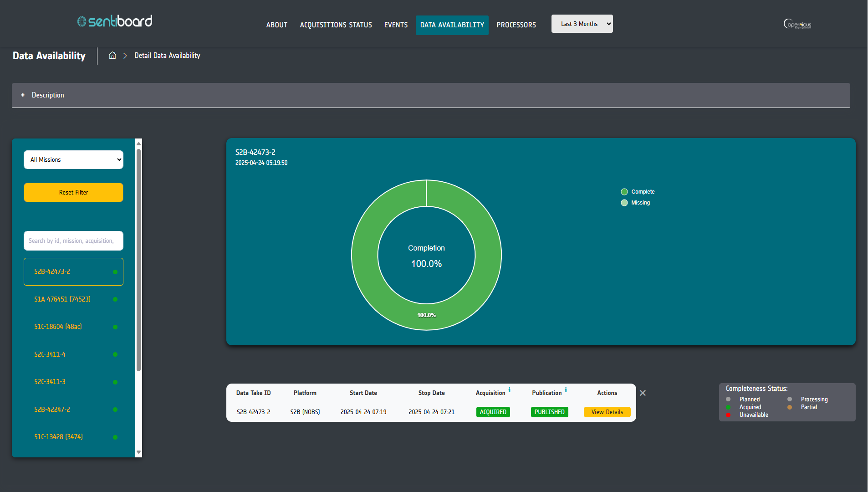
Task: Go to the Acquisitions Status tab
Action: (336, 25)
